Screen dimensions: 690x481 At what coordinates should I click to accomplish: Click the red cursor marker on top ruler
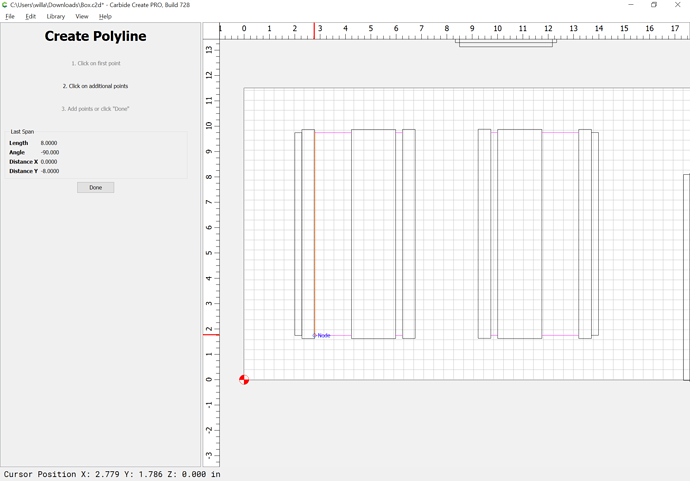[319, 31]
